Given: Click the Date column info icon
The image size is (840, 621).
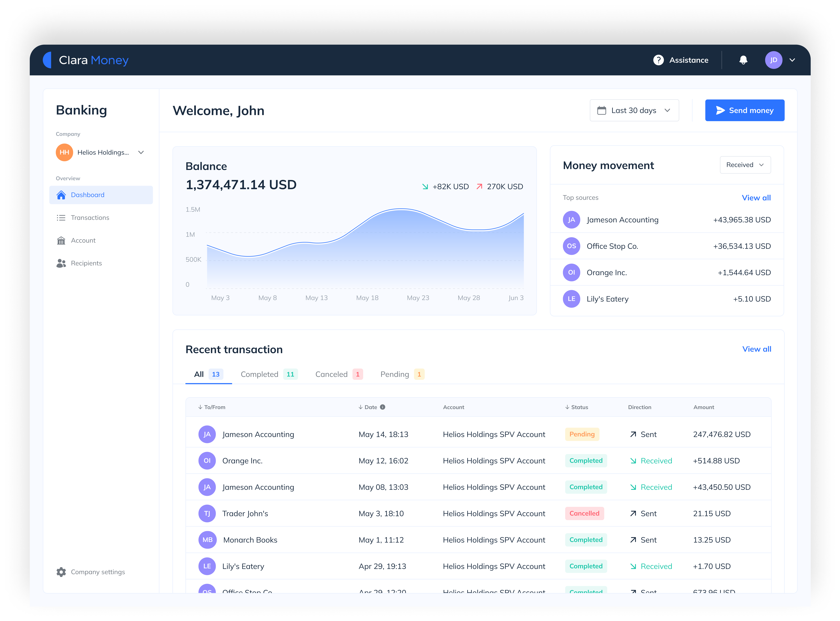Looking at the screenshot, I should click(383, 407).
